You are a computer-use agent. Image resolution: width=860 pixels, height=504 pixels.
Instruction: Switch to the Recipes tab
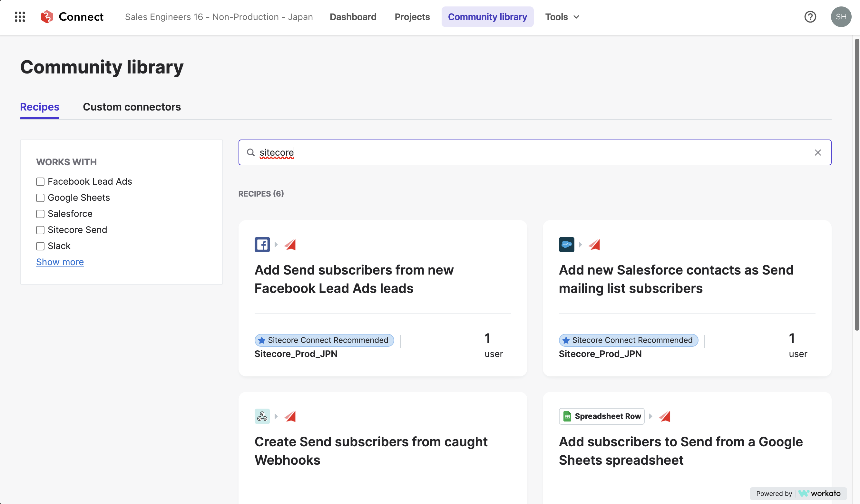click(40, 107)
